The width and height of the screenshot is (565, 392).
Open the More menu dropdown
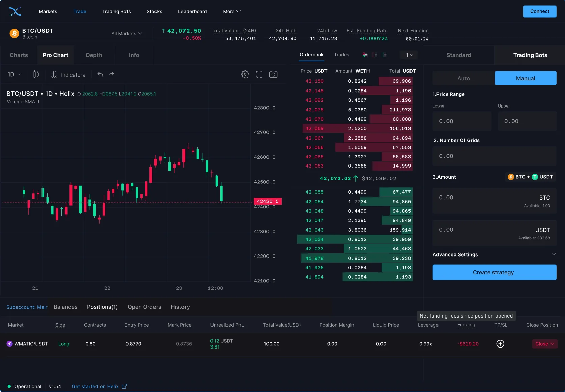point(232,11)
